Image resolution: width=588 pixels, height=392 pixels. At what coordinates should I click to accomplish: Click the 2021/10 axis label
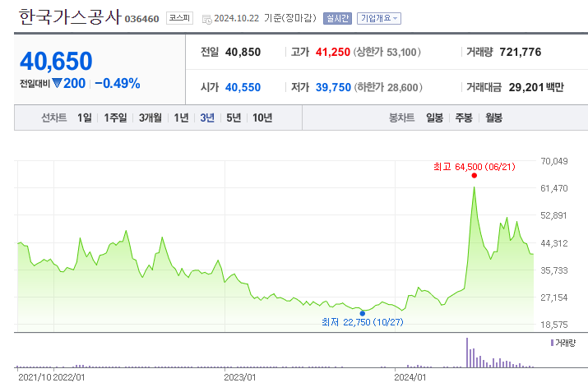pos(35,377)
